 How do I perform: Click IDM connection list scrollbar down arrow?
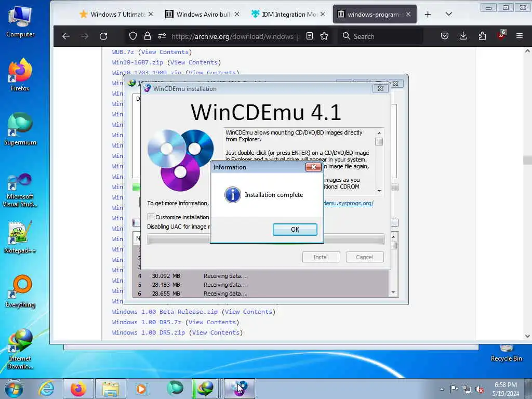[394, 292]
